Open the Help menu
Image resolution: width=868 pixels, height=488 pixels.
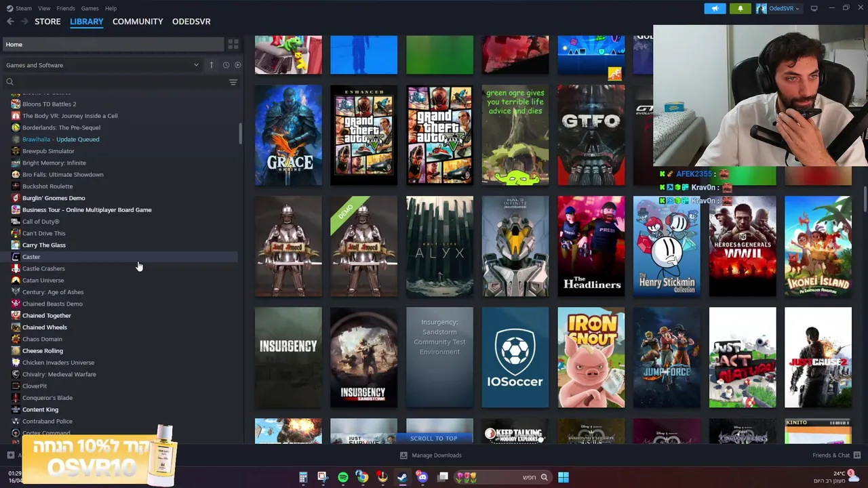point(111,8)
